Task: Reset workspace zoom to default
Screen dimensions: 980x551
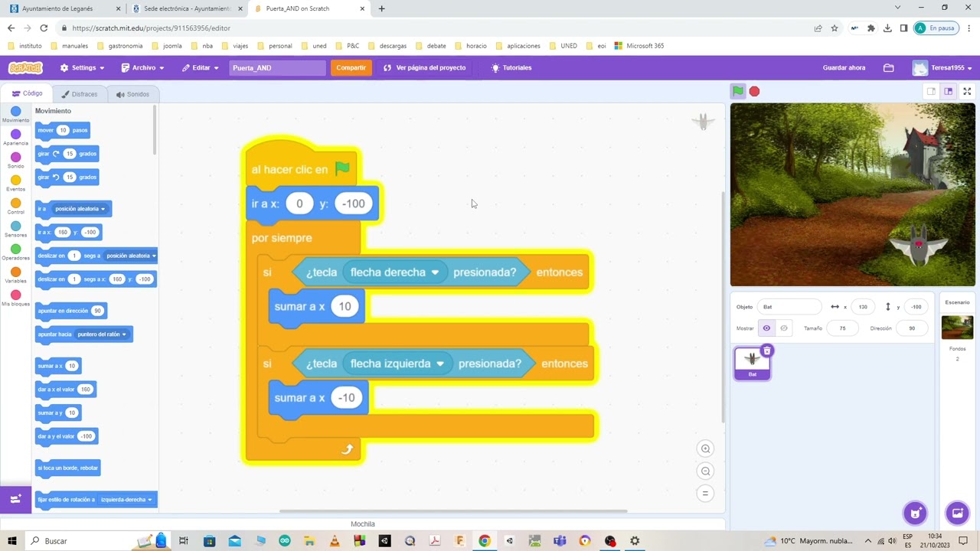Action: tap(706, 494)
